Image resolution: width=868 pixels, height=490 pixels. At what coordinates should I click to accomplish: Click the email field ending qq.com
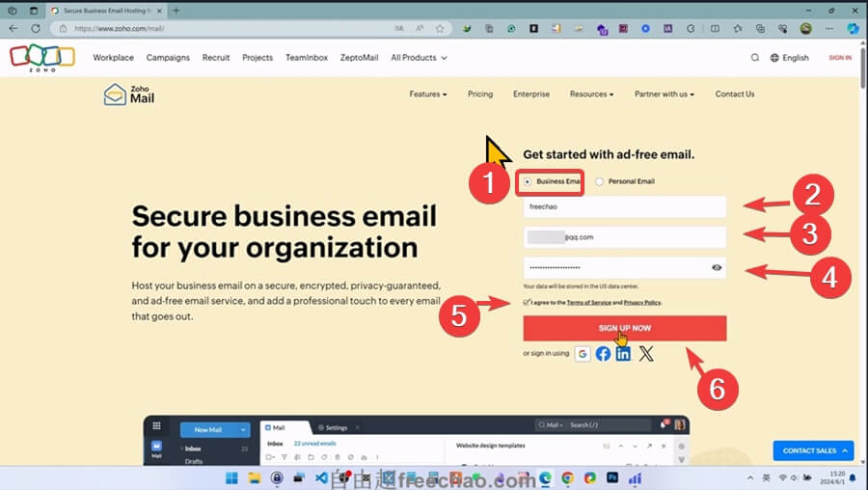click(x=624, y=237)
